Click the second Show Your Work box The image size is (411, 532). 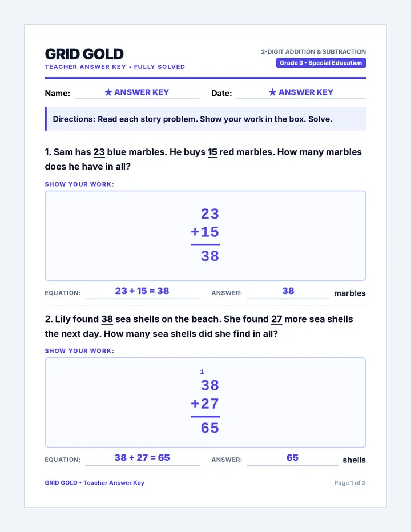point(205,402)
